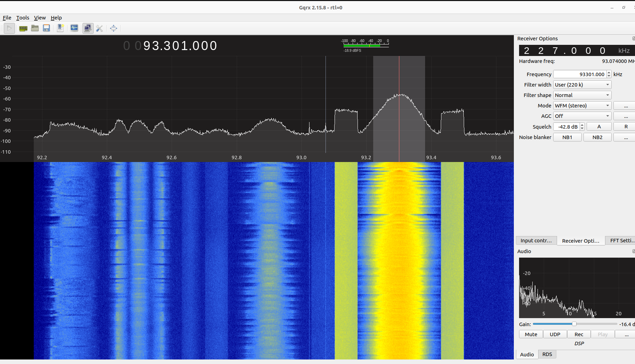Decrease squelch level with down arrow
The width and height of the screenshot is (635, 364).
[582, 129]
